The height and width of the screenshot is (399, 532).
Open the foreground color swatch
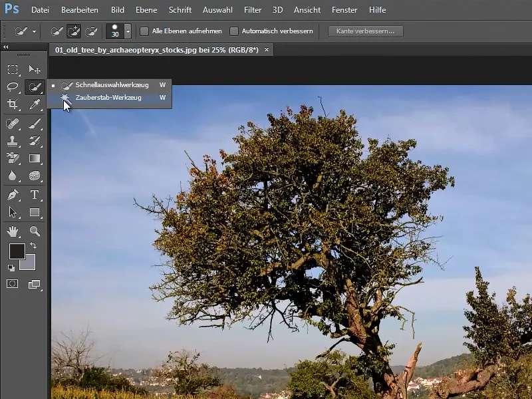(17, 251)
